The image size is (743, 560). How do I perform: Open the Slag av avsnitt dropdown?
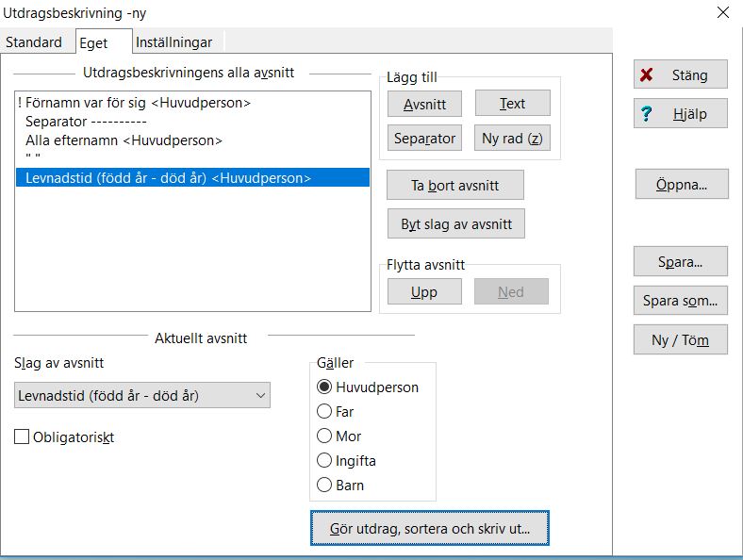point(142,395)
